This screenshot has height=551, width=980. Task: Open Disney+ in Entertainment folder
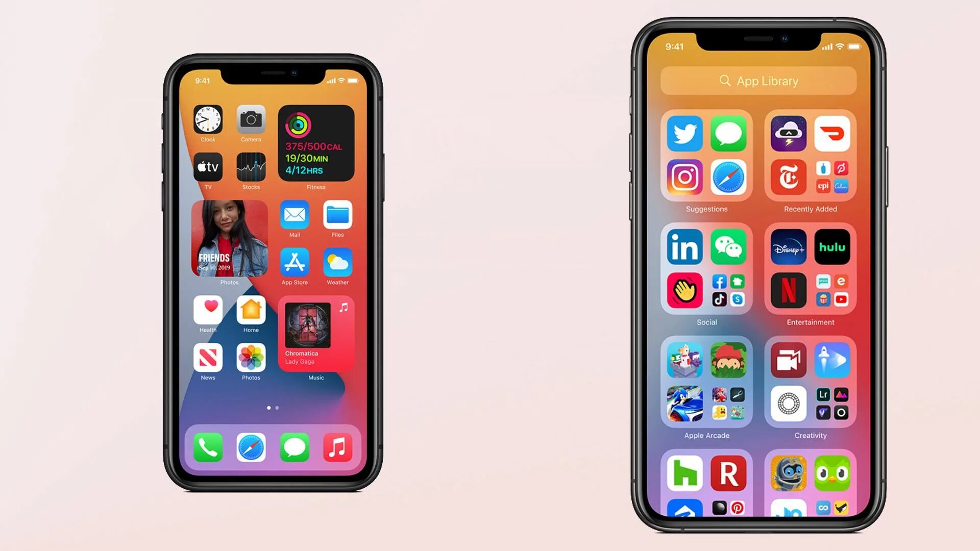[x=788, y=247]
